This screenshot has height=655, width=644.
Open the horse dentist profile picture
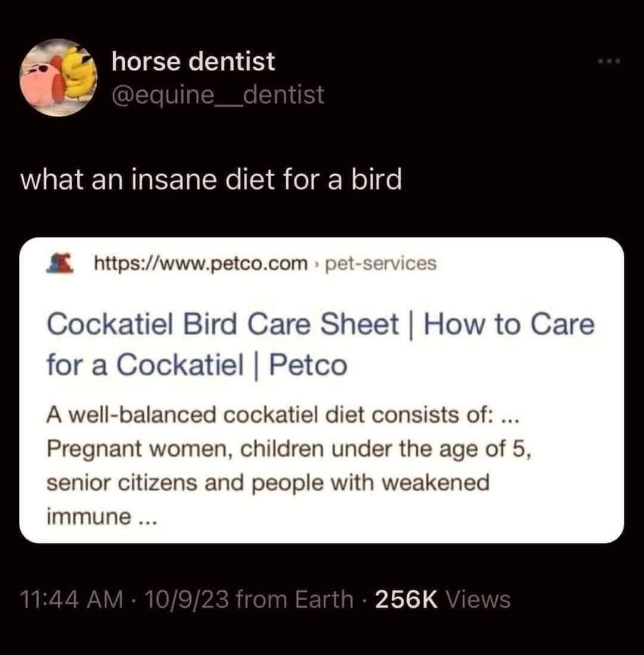[x=58, y=78]
